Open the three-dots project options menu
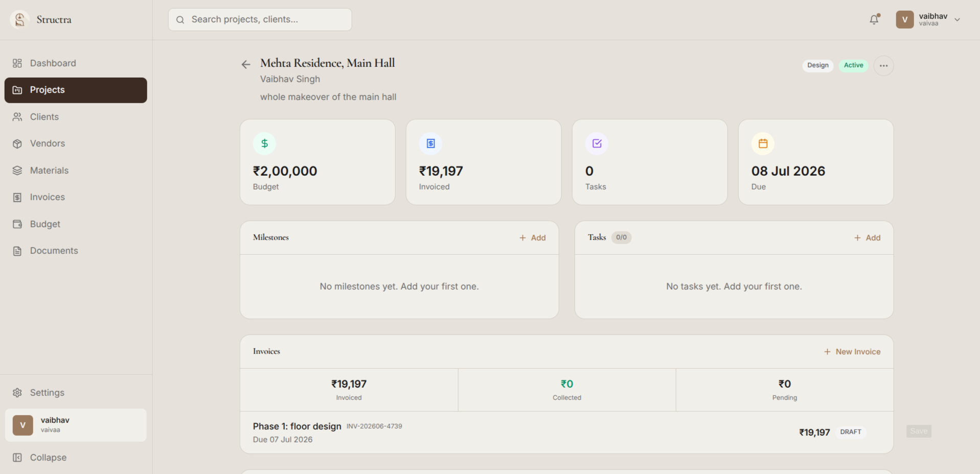 tap(883, 65)
